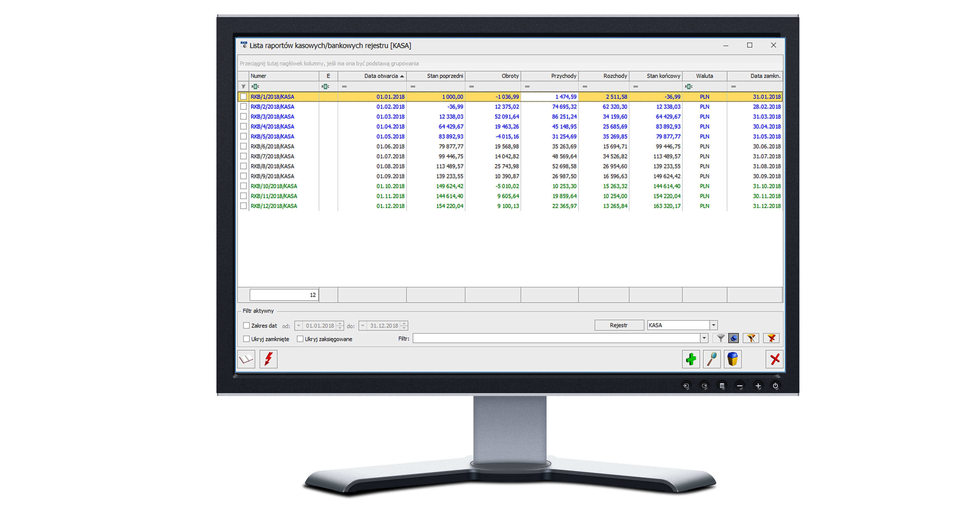Tick checkbox for RKB/9/2018/KASA row
The width and height of the screenshot is (980, 517).
click(x=244, y=176)
